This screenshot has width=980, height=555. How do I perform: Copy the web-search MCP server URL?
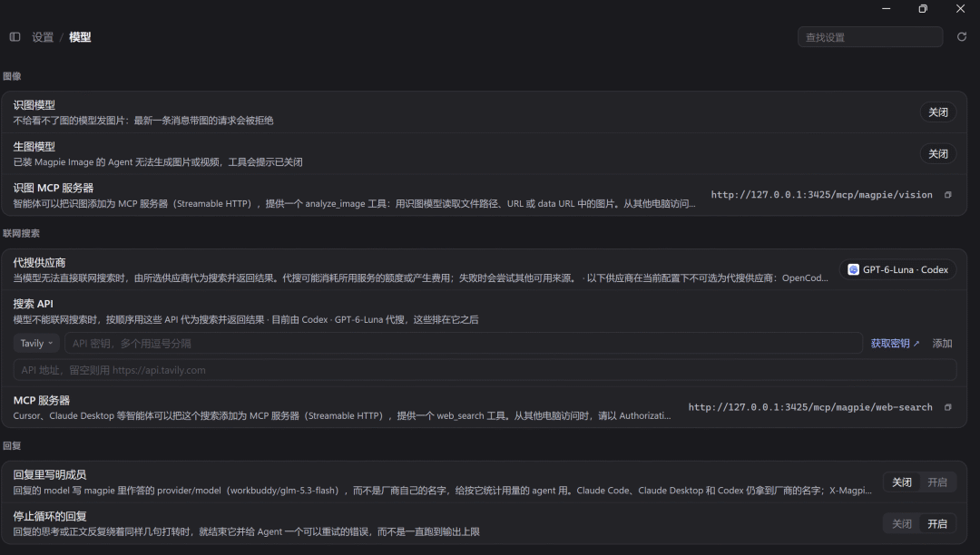coord(948,407)
